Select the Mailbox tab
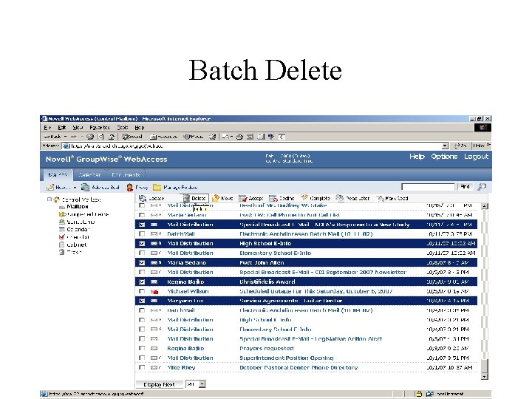 click(58, 174)
